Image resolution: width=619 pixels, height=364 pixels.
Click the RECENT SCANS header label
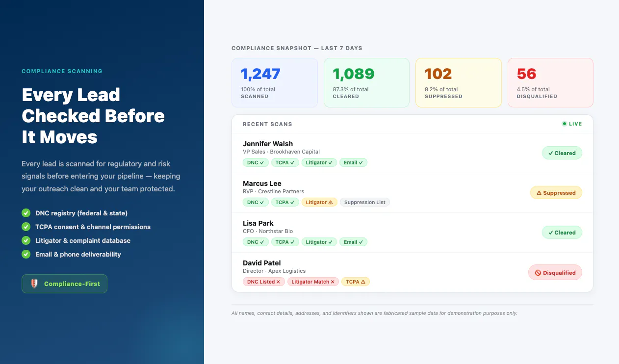click(267, 124)
